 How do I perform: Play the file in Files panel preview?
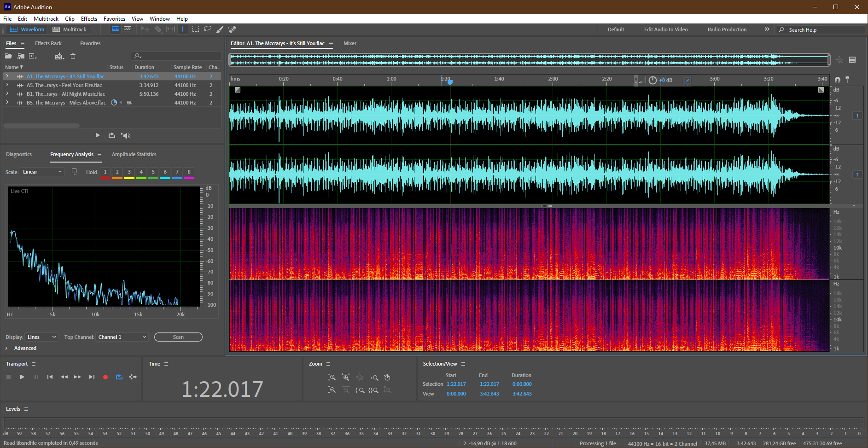tap(98, 135)
